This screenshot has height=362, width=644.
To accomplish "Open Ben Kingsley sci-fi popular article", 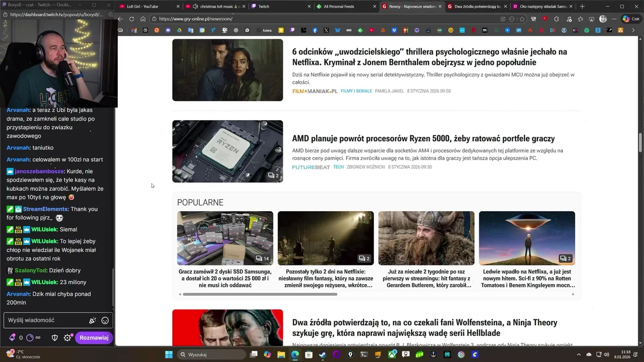I will coord(527,250).
